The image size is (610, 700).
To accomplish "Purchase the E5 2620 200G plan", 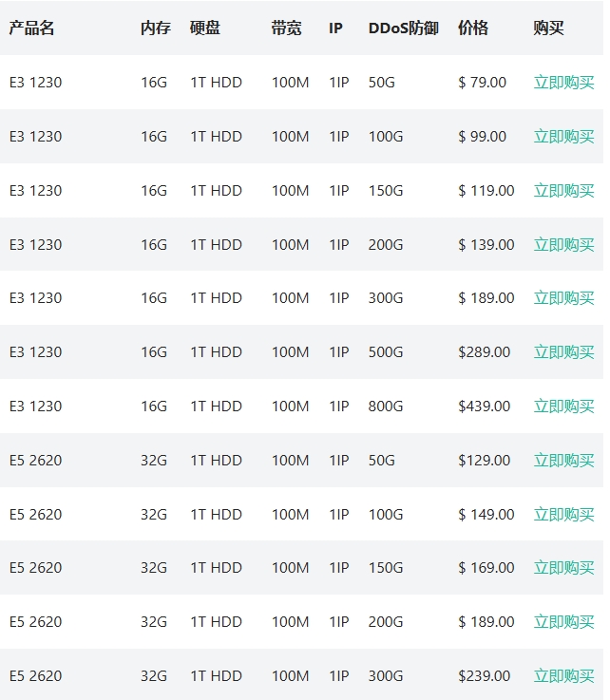I will pos(563,622).
